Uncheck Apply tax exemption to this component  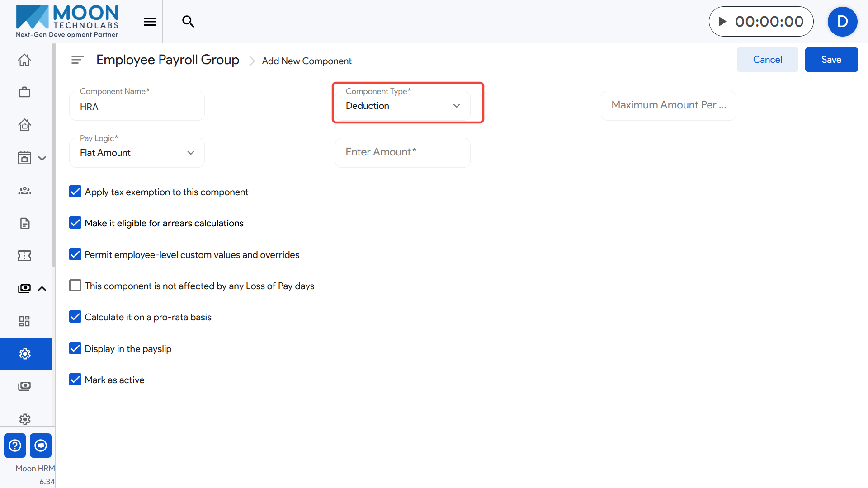[x=75, y=192]
